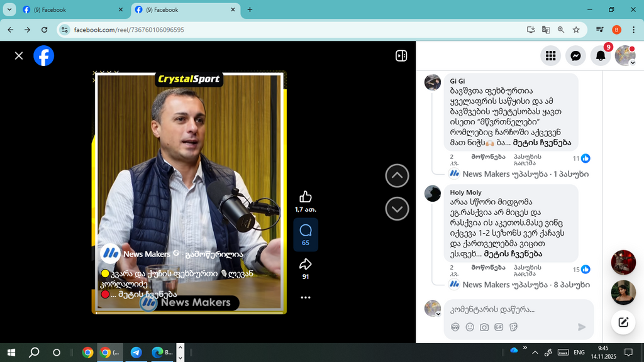Click the address bar URL

tap(129, 30)
